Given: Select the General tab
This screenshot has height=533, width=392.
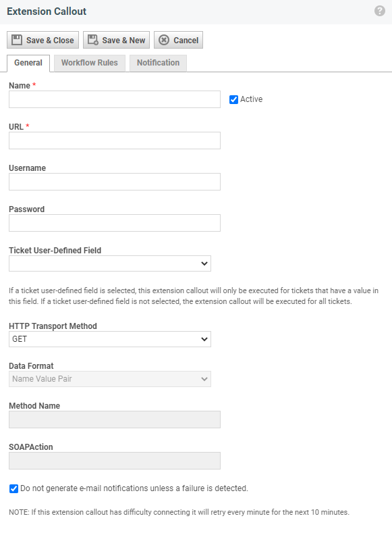Looking at the screenshot, I should tap(28, 64).
